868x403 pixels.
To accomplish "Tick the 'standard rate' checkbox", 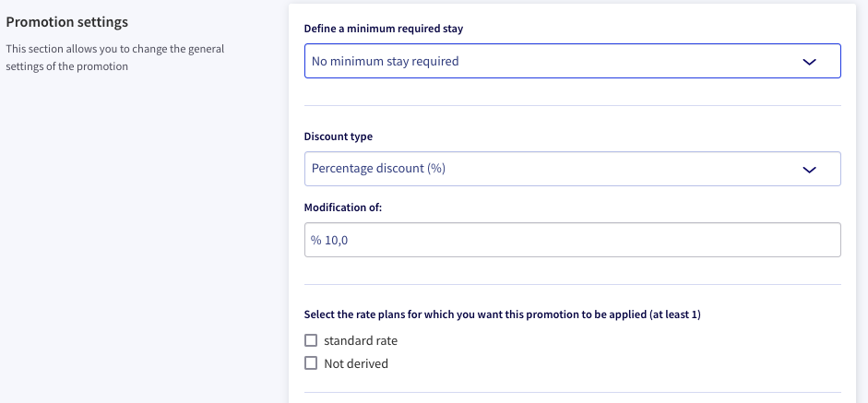I will (311, 340).
